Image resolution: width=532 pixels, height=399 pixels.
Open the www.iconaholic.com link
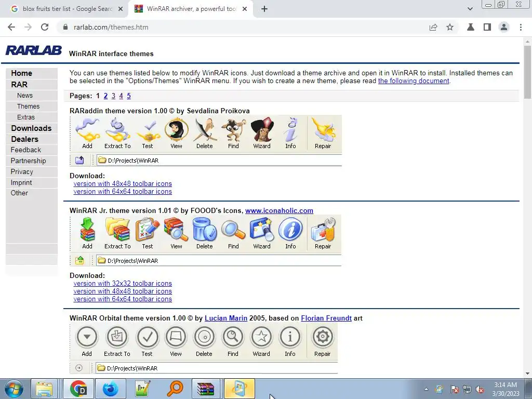coord(279,211)
